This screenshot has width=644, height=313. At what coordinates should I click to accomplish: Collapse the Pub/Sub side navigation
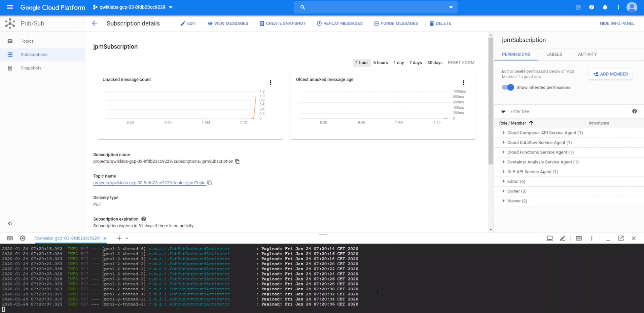pos(10,224)
